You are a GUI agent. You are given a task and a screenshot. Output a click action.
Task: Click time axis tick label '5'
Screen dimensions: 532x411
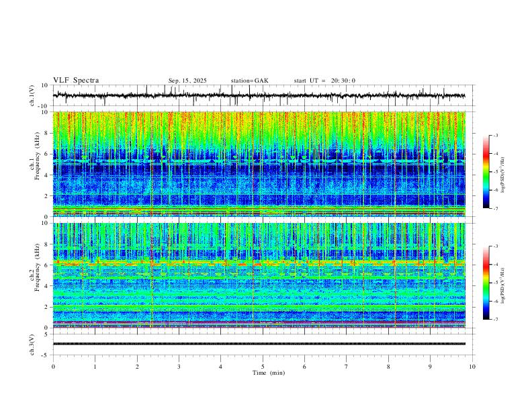(x=263, y=367)
